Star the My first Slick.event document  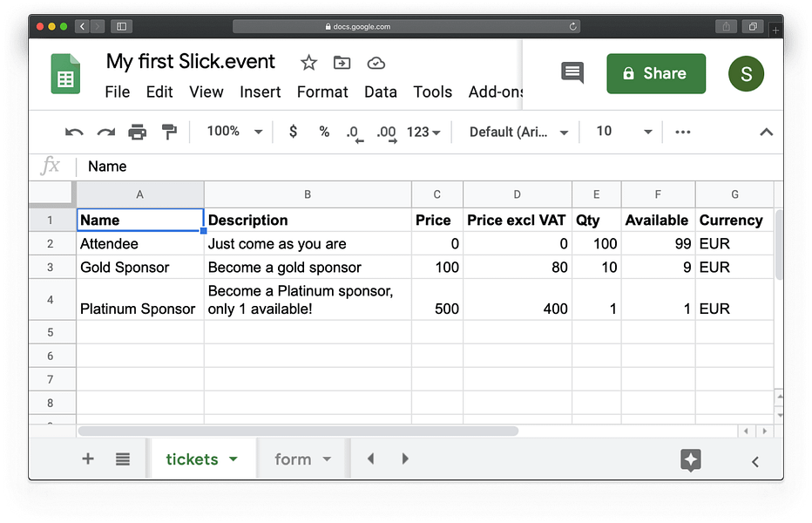coord(308,63)
